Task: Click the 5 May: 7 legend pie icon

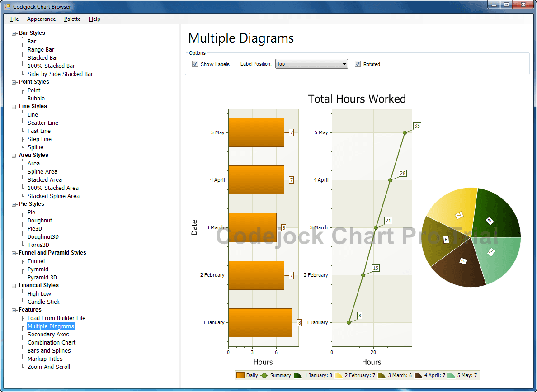Action: pyautogui.click(x=451, y=376)
